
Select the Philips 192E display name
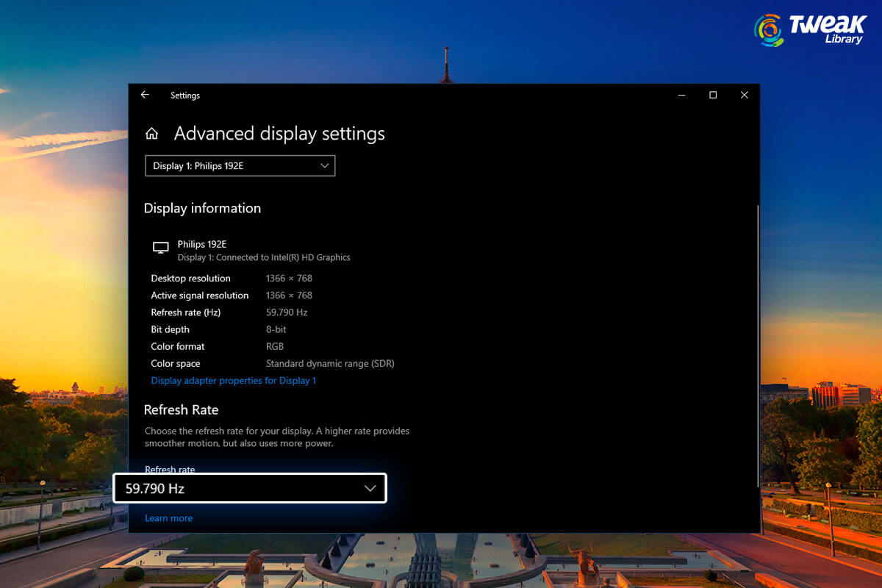coord(201,243)
